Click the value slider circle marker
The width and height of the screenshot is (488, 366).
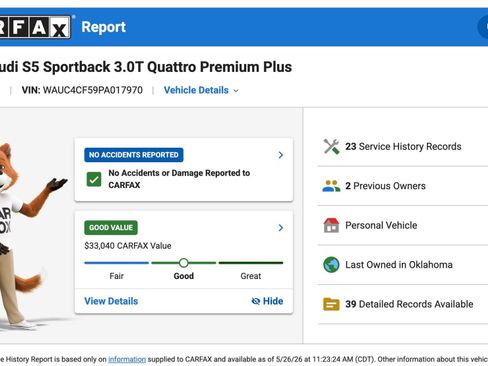[183, 263]
